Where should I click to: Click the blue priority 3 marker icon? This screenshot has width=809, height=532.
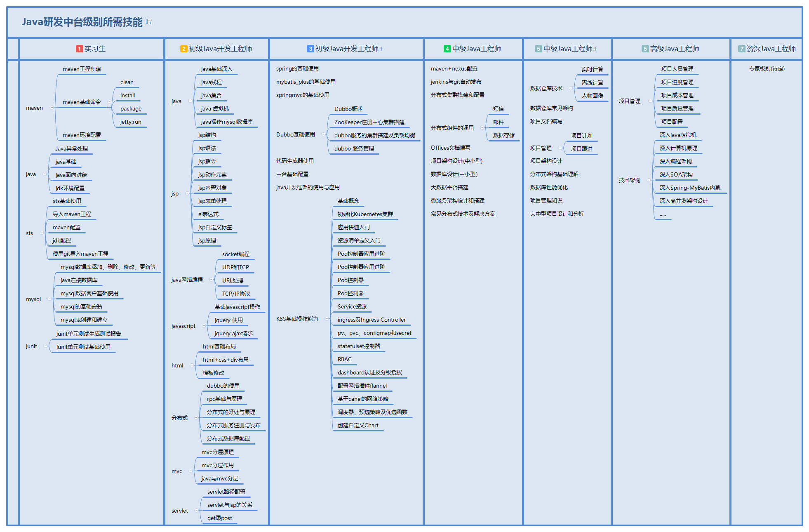point(310,49)
